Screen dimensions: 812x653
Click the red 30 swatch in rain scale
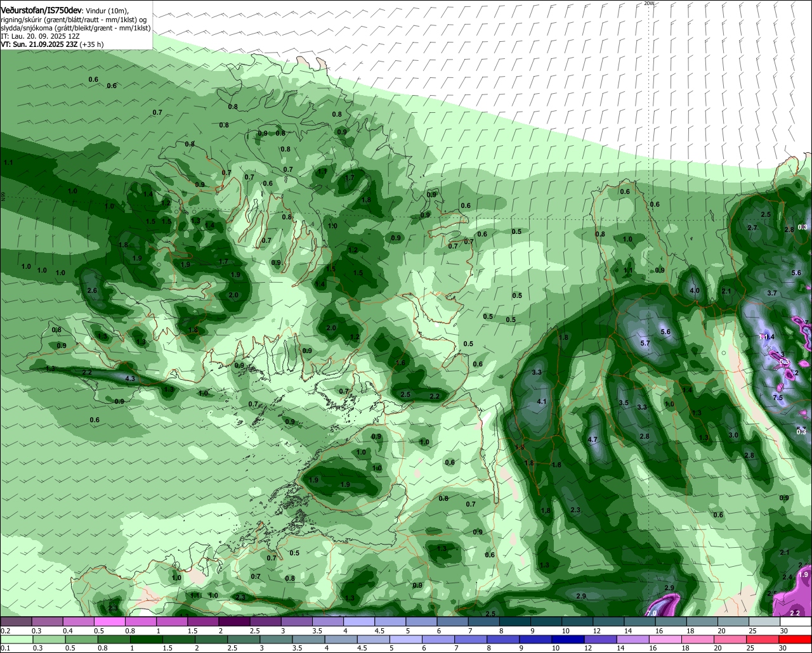[796, 640]
